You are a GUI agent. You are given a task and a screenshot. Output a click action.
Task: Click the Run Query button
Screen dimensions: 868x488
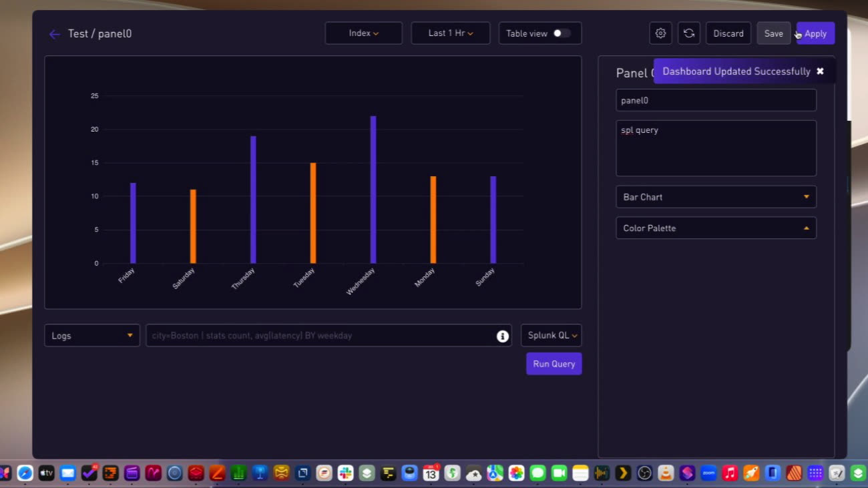[x=554, y=364]
